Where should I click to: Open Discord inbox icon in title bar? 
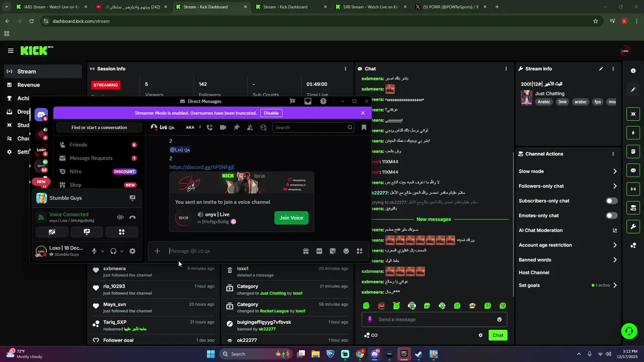[x=308, y=101]
